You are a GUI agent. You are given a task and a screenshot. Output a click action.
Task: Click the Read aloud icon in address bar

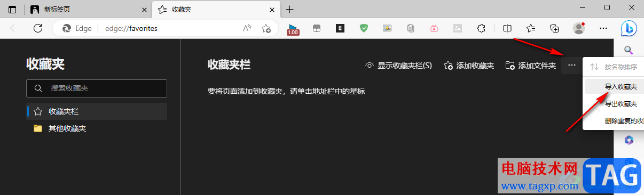pyautogui.click(x=247, y=28)
